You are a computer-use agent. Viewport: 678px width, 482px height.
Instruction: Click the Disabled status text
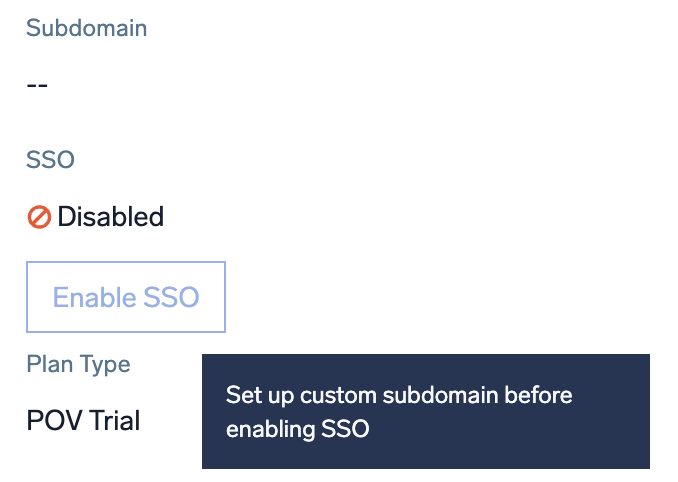click(110, 216)
